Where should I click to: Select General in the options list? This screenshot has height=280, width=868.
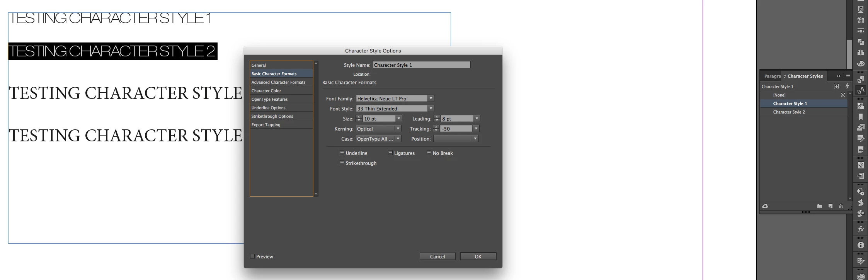click(x=281, y=65)
